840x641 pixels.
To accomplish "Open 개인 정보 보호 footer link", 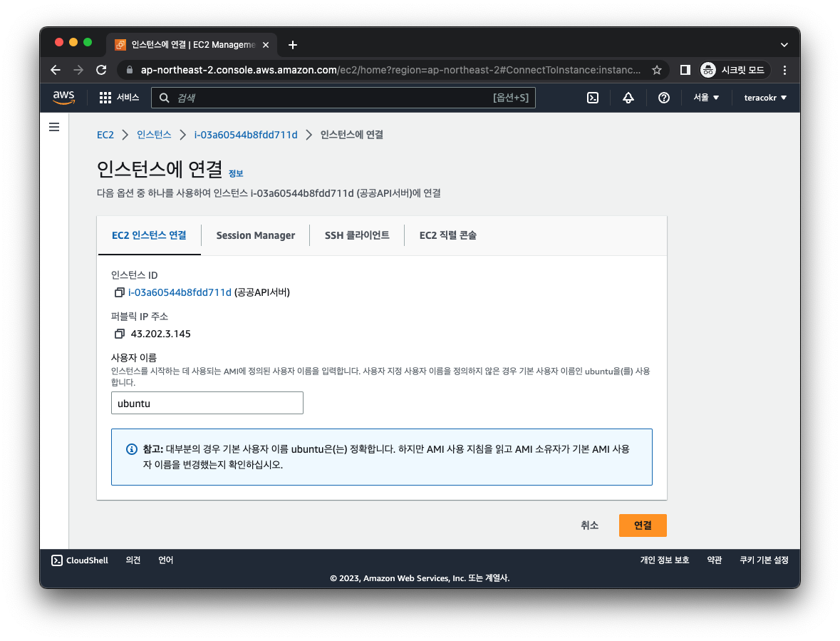I will pyautogui.click(x=664, y=560).
